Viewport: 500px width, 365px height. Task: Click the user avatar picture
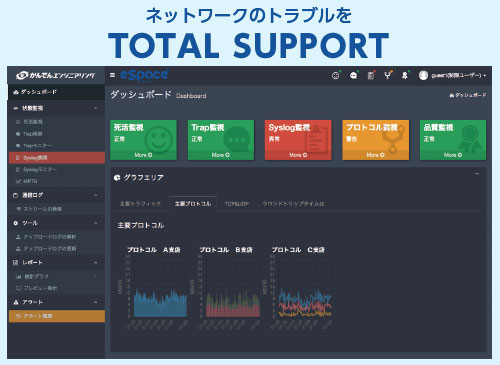423,76
